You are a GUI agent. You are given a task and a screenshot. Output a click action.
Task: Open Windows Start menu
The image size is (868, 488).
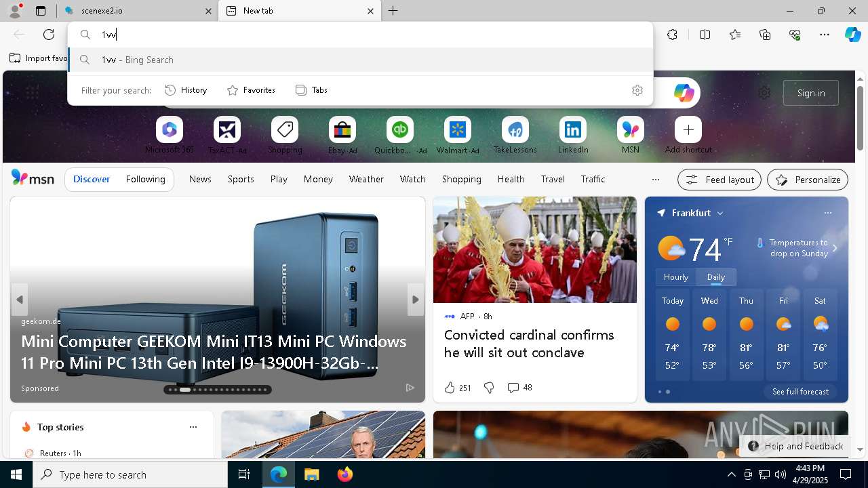click(x=16, y=474)
